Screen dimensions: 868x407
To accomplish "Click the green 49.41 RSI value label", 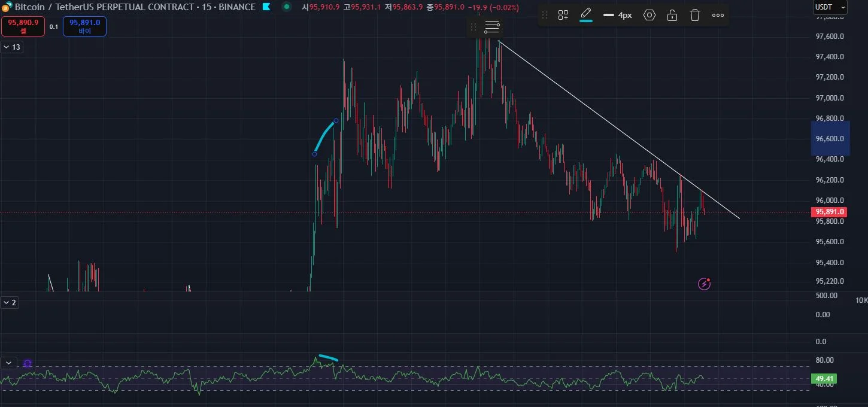I will tap(823, 378).
